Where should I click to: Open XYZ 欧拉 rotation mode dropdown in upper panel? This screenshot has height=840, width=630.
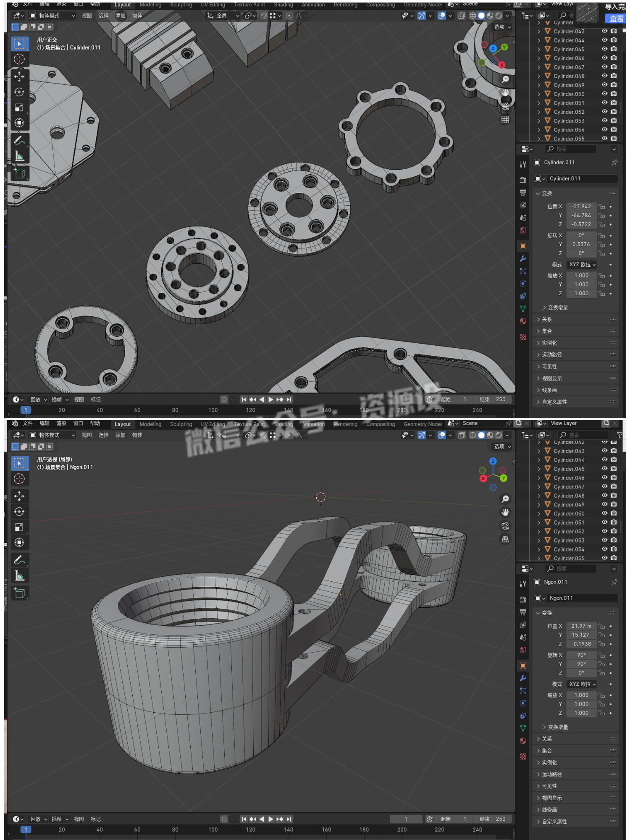click(x=582, y=265)
